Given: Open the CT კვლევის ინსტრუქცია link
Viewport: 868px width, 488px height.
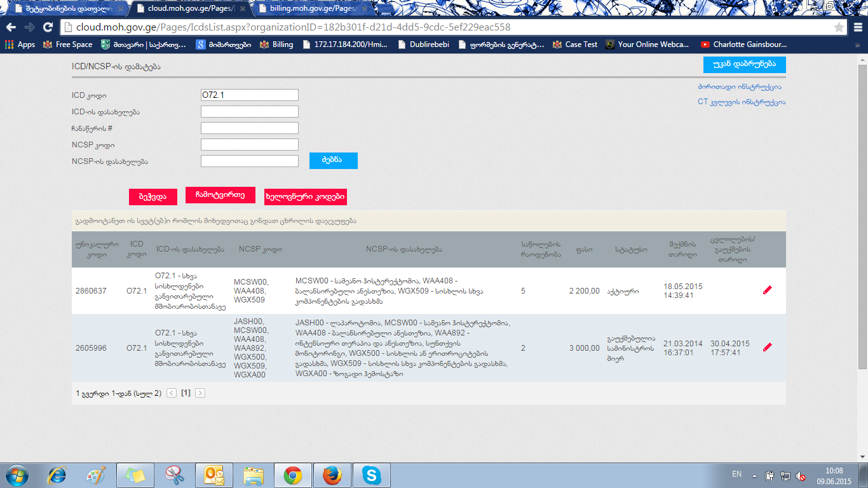Looking at the screenshot, I should pyautogui.click(x=741, y=102).
